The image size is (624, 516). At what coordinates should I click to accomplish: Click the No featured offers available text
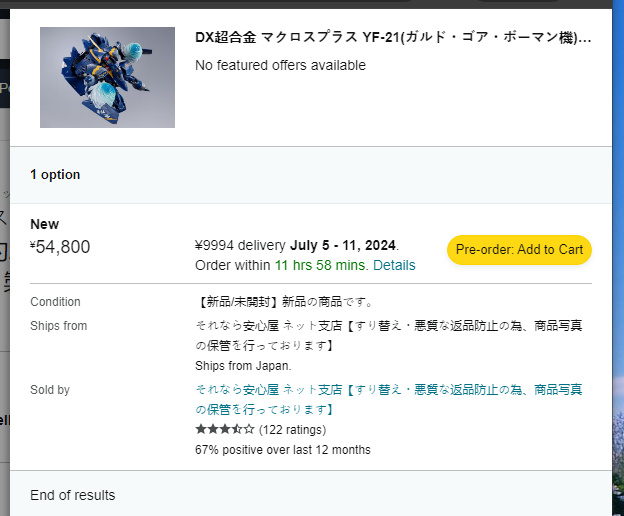pyautogui.click(x=280, y=65)
